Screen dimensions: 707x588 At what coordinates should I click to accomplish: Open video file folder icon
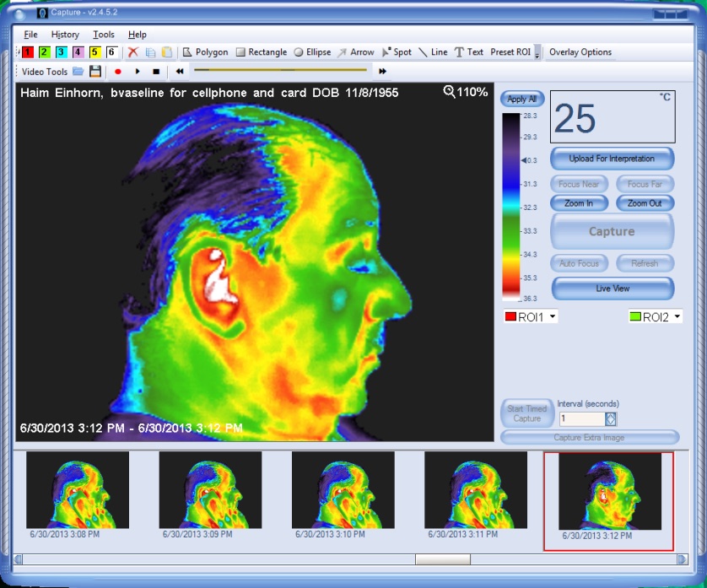(78, 71)
